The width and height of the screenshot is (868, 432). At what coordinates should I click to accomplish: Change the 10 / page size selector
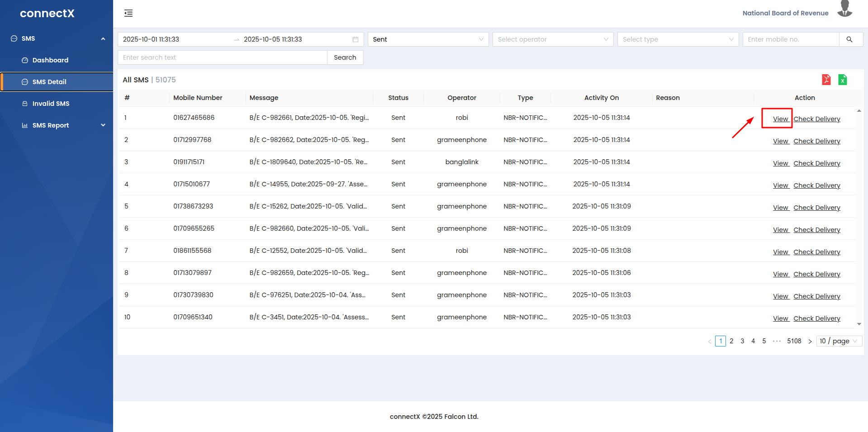click(x=839, y=341)
